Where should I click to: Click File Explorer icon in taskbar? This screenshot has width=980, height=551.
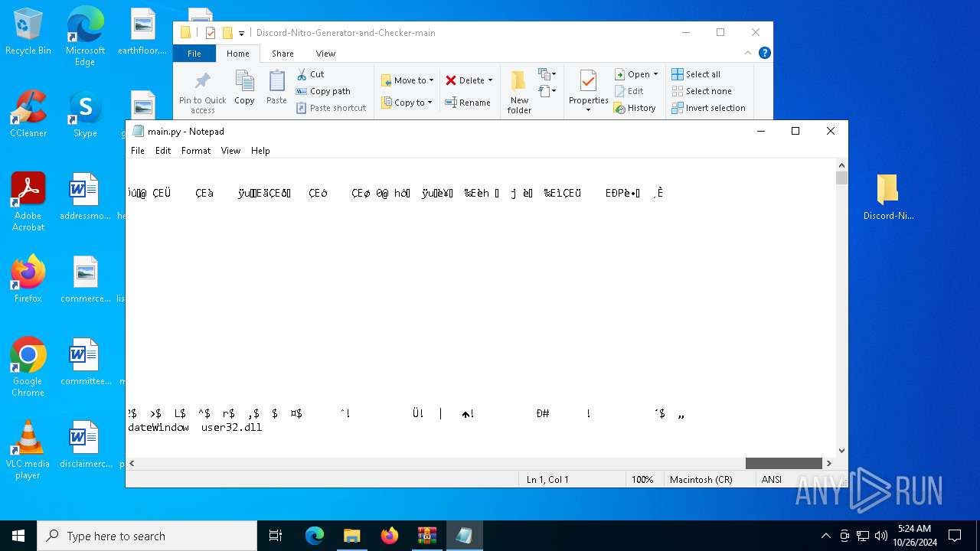tap(351, 536)
